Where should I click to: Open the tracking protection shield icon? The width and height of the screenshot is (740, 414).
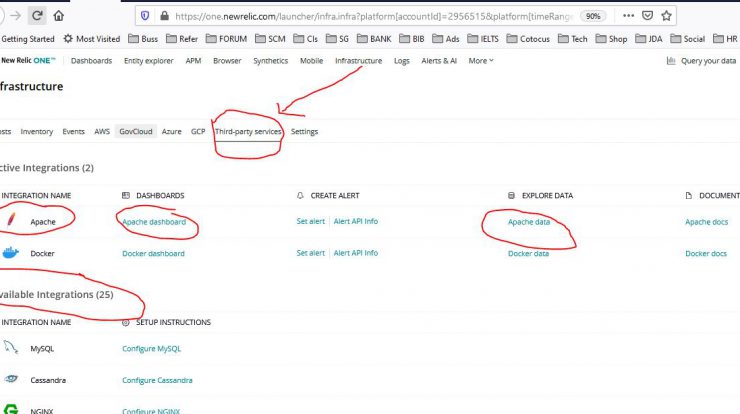[145, 16]
